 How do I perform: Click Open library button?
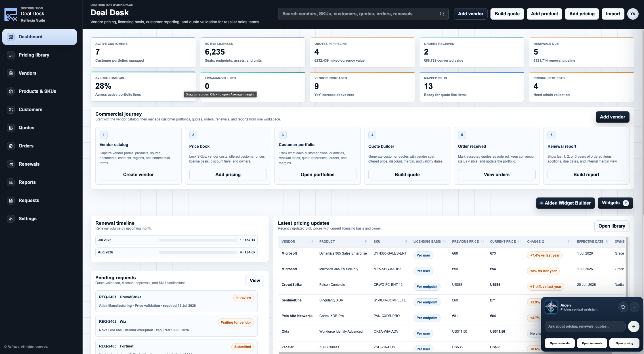pyautogui.click(x=612, y=226)
